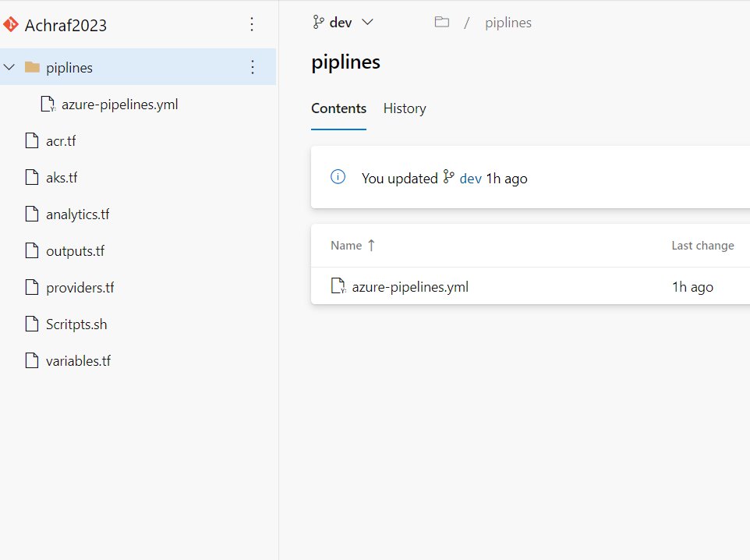Open variables.tf in the file tree
Image resolution: width=750 pixels, height=560 pixels.
tap(78, 361)
